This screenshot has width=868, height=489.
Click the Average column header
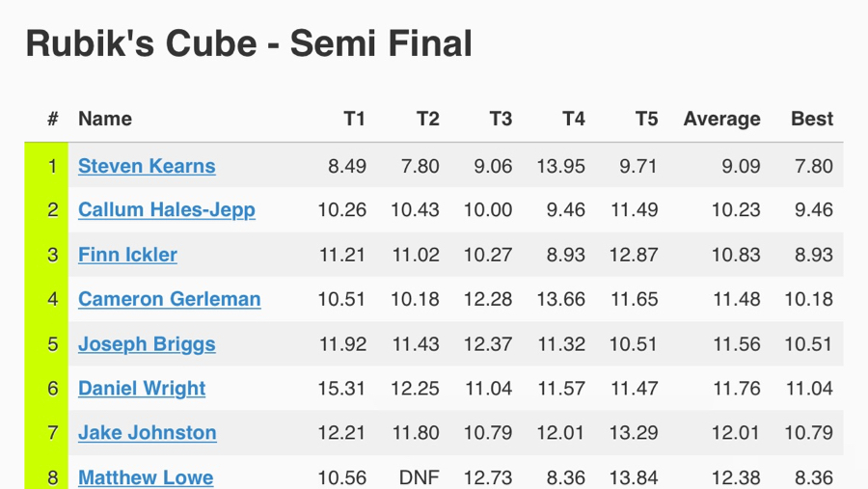[721, 119]
